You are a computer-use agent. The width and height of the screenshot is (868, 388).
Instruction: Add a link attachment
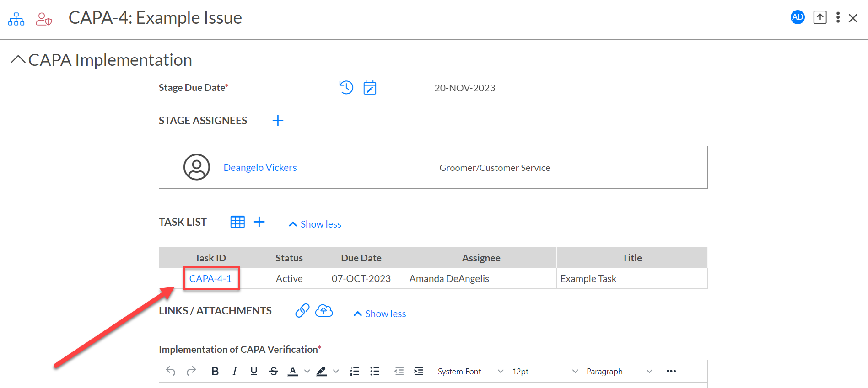(x=302, y=311)
